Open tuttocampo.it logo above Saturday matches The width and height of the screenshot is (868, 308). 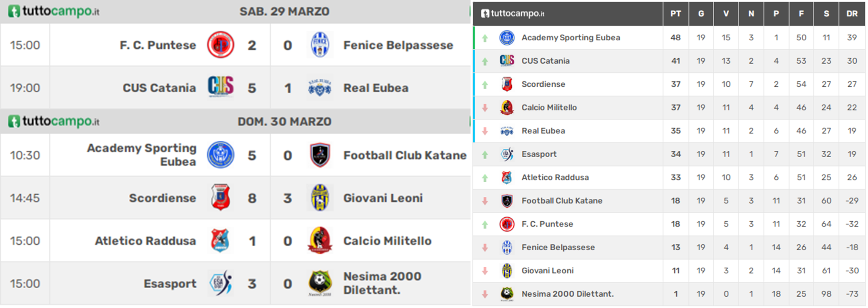[54, 11]
